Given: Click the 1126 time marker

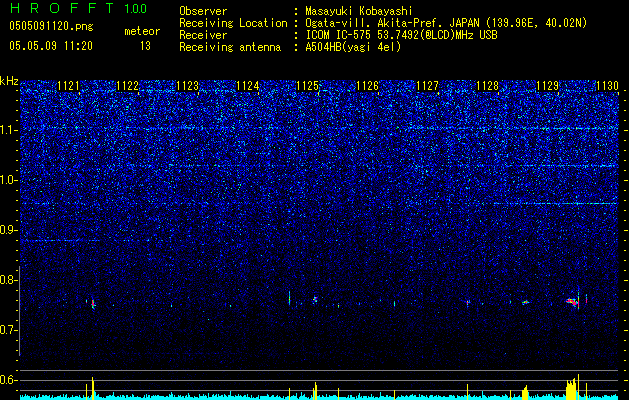Looking at the screenshot, I should (x=367, y=85).
